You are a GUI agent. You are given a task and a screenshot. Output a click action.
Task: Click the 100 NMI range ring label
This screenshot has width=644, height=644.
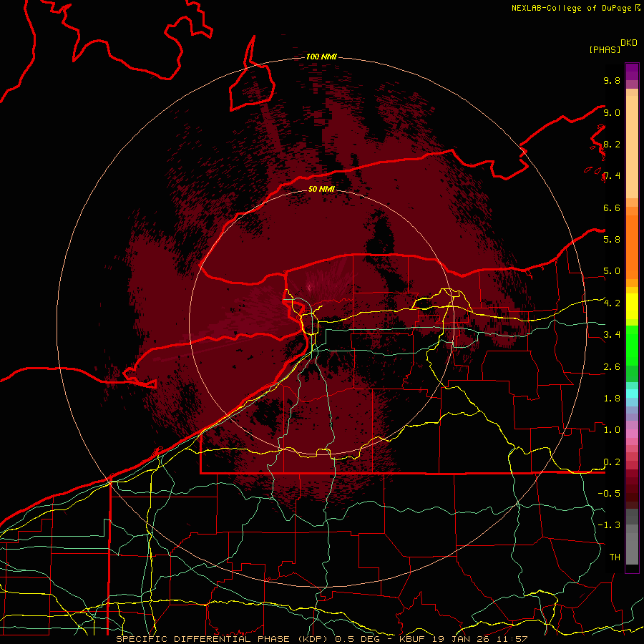pos(321,57)
